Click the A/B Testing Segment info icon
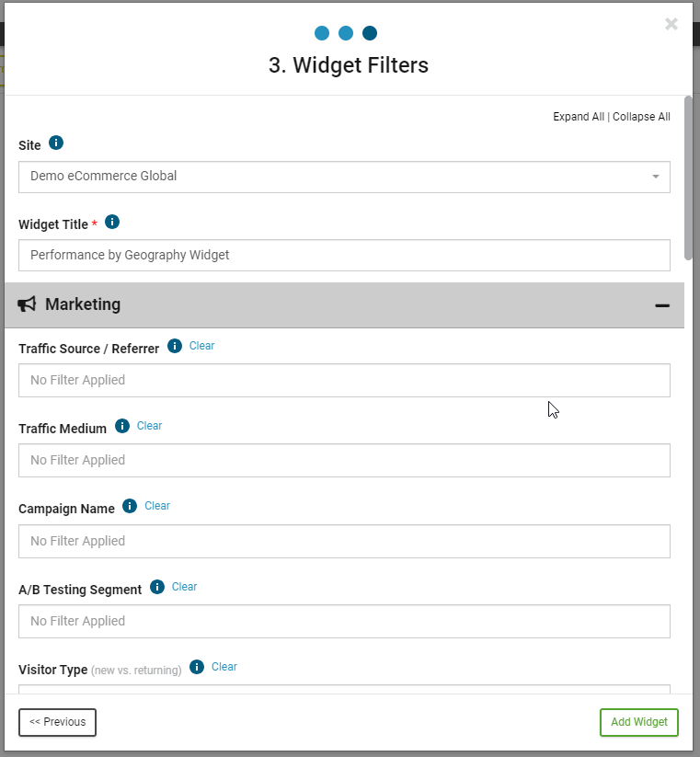 click(x=157, y=587)
